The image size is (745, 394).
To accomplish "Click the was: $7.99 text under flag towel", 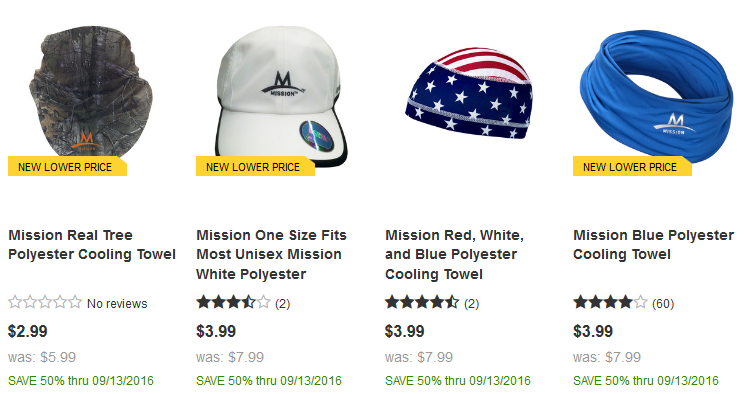I will tap(419, 357).
